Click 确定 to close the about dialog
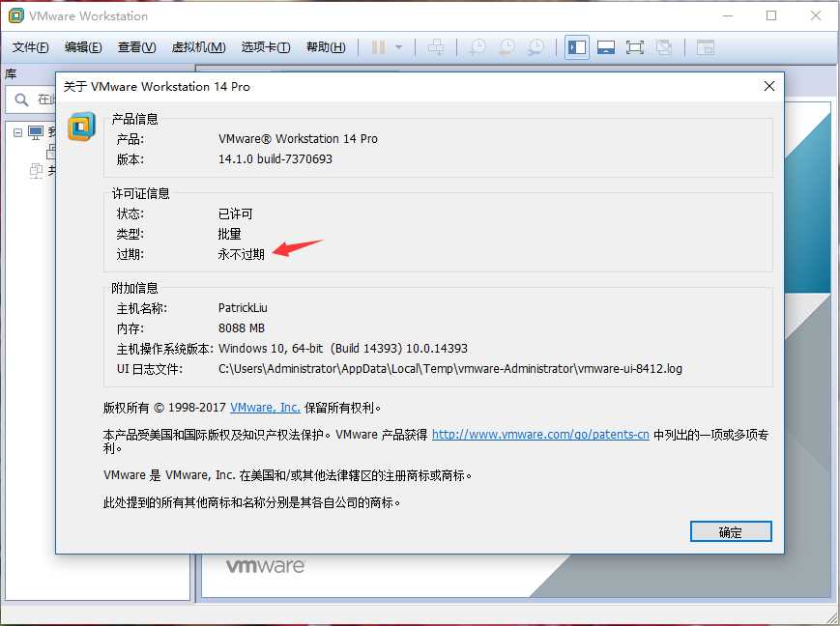 (731, 531)
